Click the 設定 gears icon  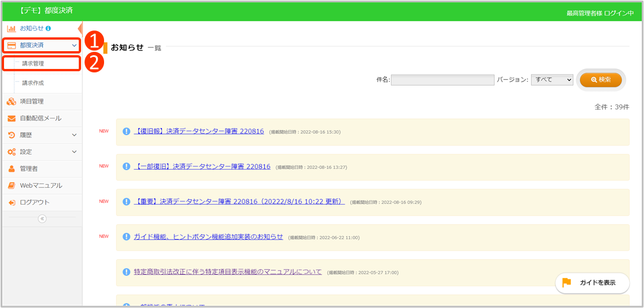11,152
